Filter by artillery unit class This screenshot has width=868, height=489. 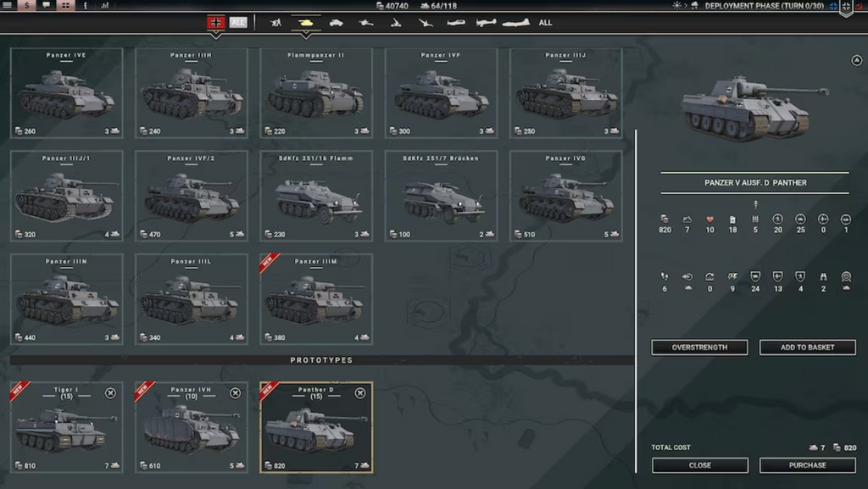396,23
